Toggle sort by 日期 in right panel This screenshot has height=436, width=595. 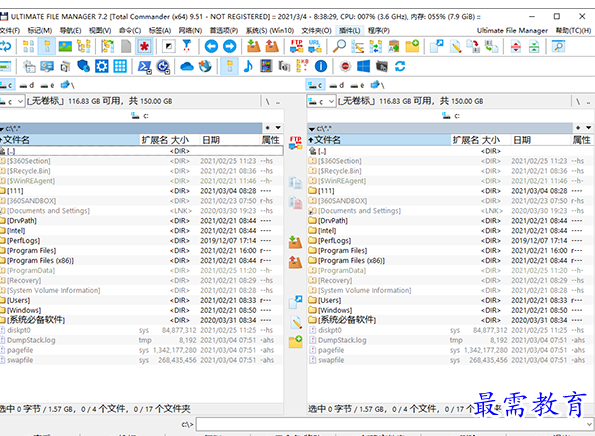click(x=541, y=140)
